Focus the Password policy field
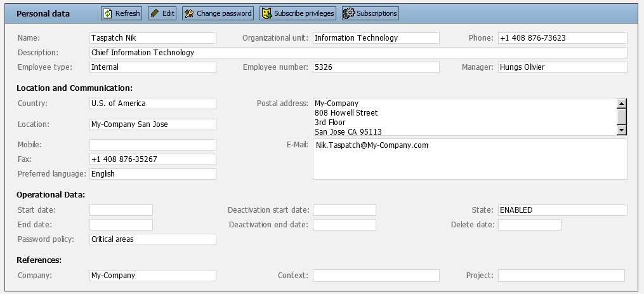This screenshot has width=644, height=294. (x=152, y=239)
